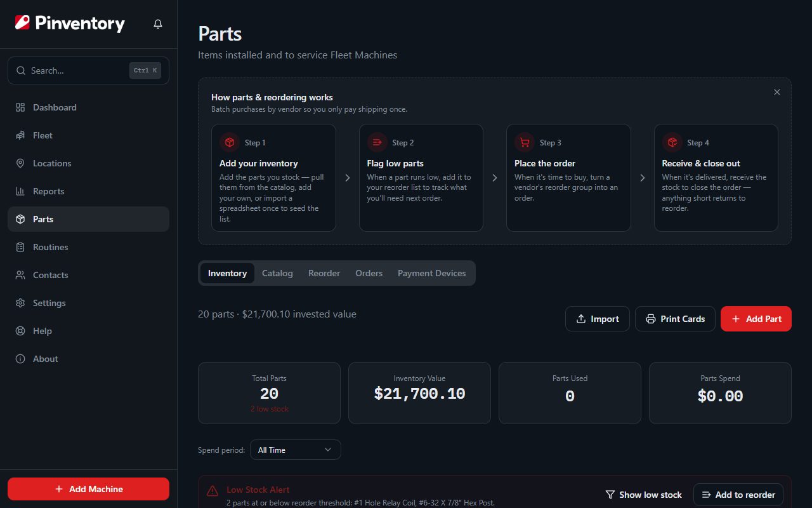Go to Dashboard in sidebar
Viewport: 812px width, 508px height.
[x=88, y=107]
